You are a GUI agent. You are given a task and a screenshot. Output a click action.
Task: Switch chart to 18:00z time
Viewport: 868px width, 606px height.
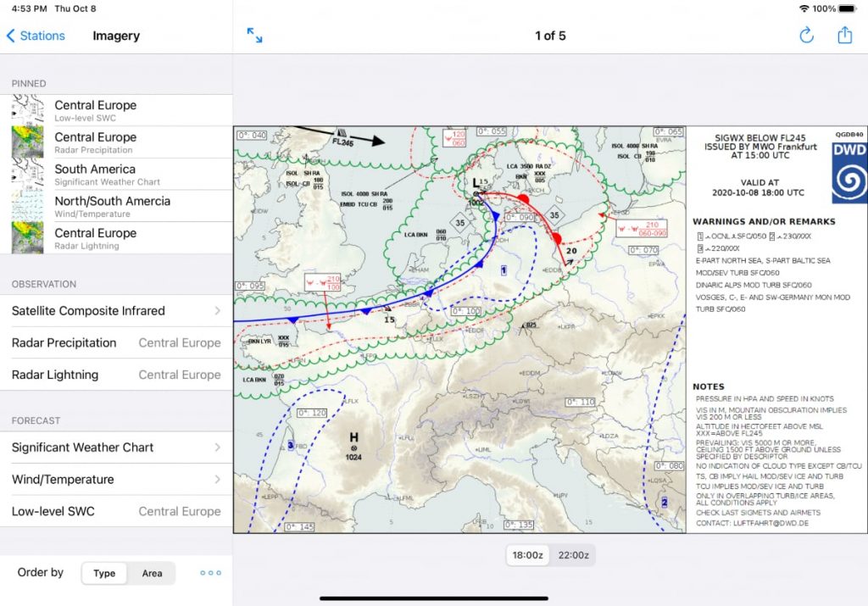click(x=527, y=555)
